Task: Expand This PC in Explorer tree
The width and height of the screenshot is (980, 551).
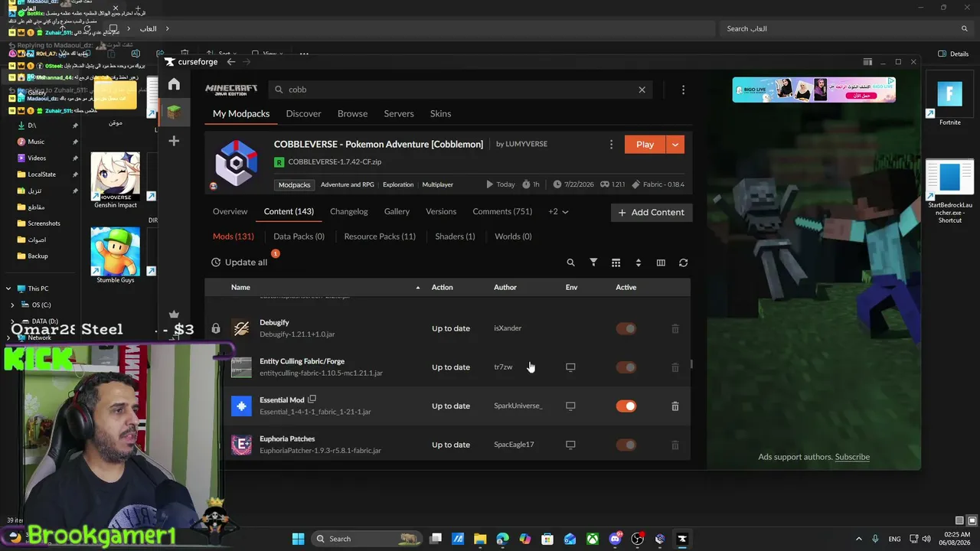Action: click(8, 289)
